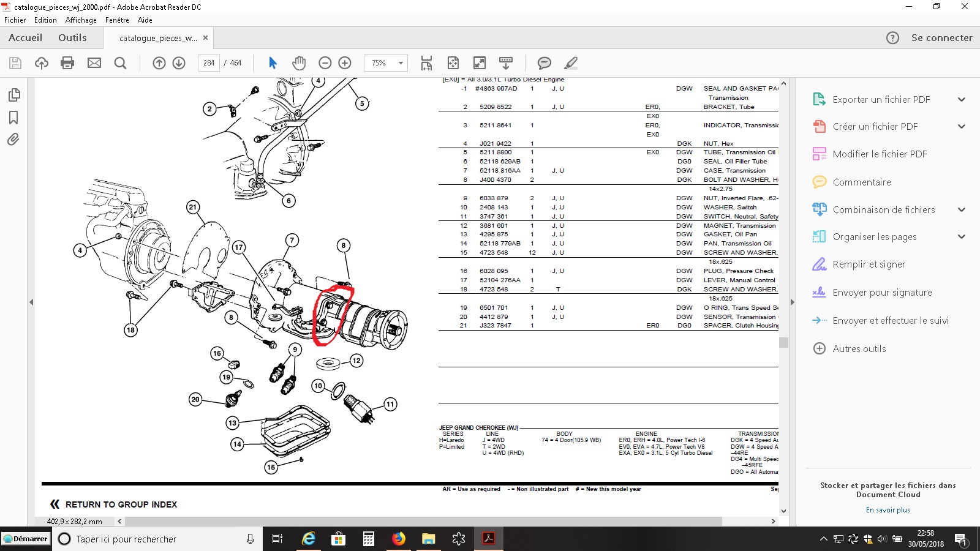Open bookmarks panel icon
This screenshot has width=980, height=551.
click(x=13, y=117)
